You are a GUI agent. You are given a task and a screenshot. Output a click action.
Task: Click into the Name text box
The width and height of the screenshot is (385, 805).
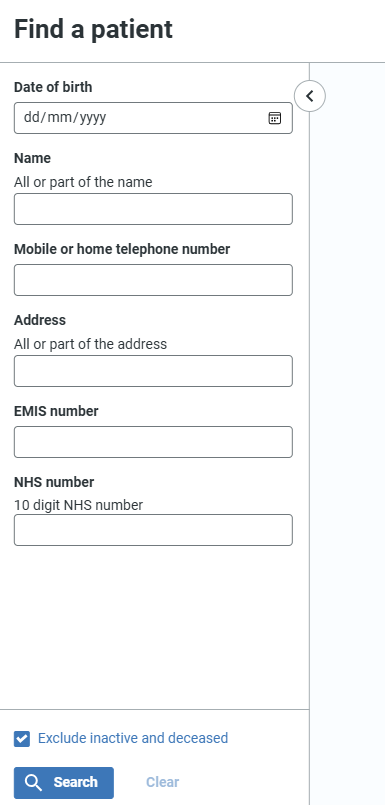[x=153, y=209]
